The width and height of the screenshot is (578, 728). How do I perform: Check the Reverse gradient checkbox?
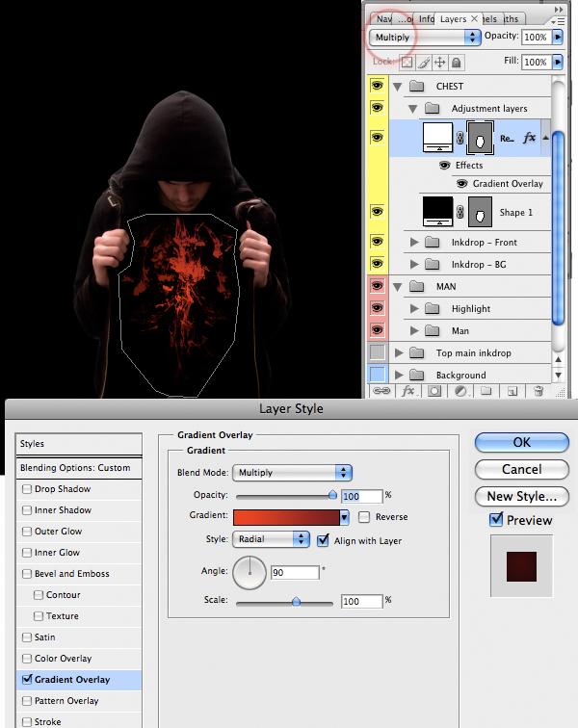click(364, 517)
